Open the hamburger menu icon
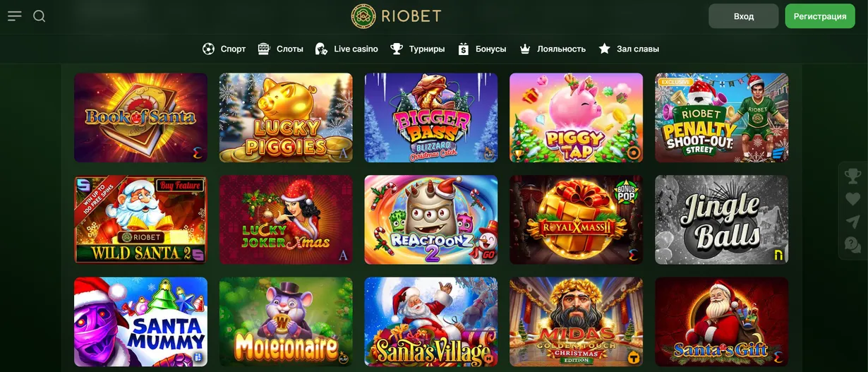The height and width of the screenshot is (372, 868). [15, 16]
